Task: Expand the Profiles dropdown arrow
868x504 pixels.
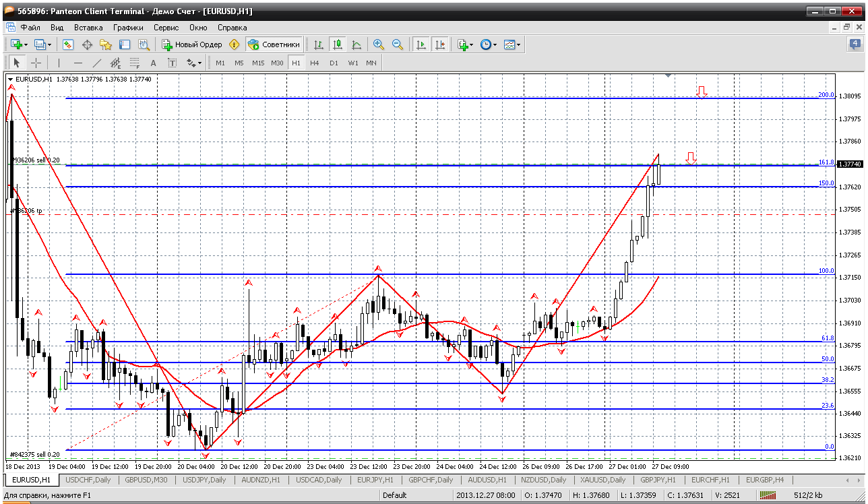Action: 50,44
